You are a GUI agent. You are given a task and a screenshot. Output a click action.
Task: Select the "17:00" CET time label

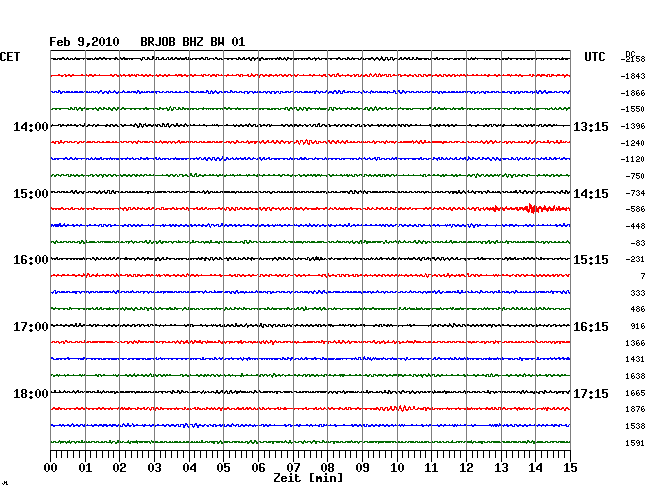31,327
